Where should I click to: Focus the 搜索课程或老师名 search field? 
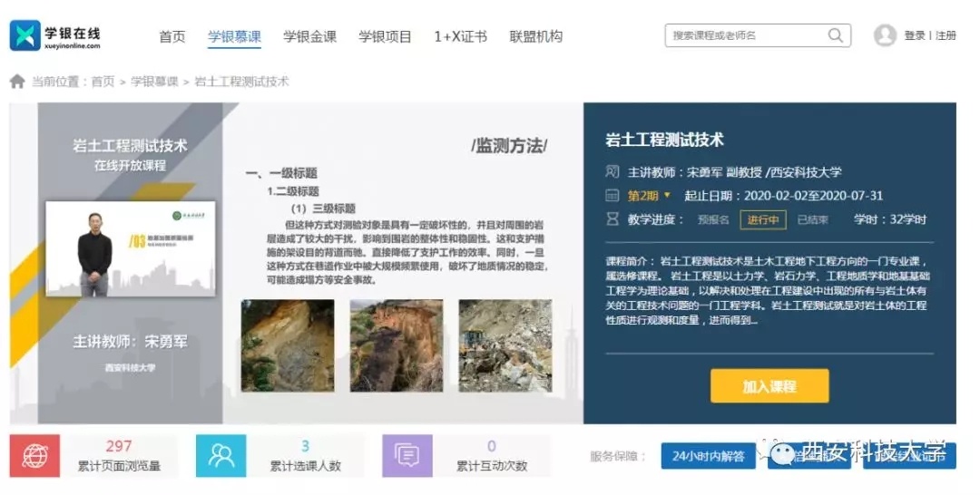(x=758, y=35)
